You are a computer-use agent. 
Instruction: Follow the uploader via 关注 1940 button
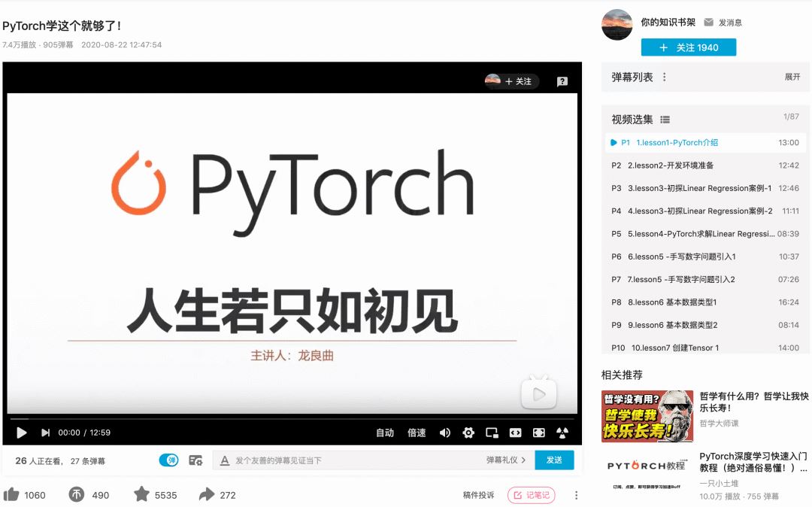click(688, 47)
